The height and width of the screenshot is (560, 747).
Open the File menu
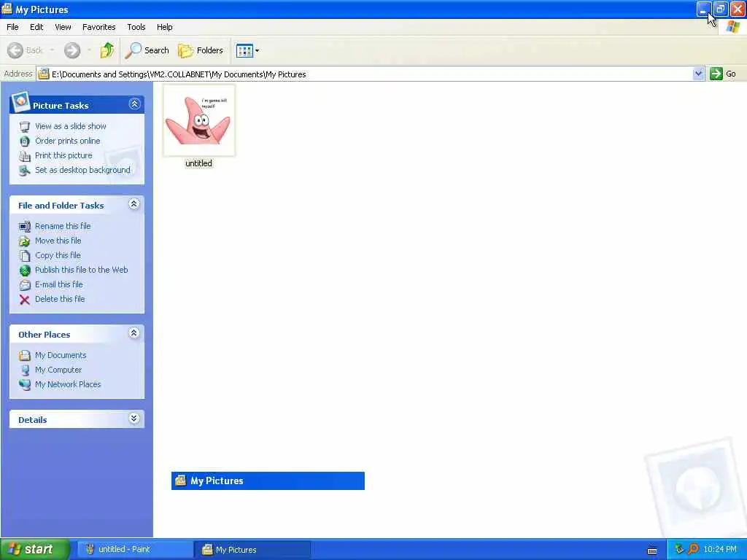[13, 27]
